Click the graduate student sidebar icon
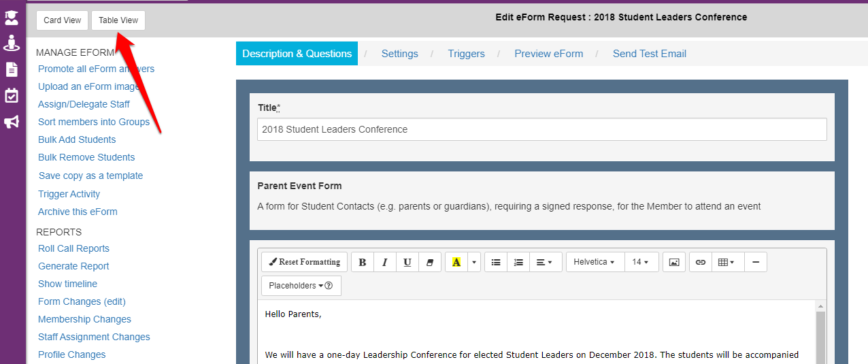 tap(12, 19)
